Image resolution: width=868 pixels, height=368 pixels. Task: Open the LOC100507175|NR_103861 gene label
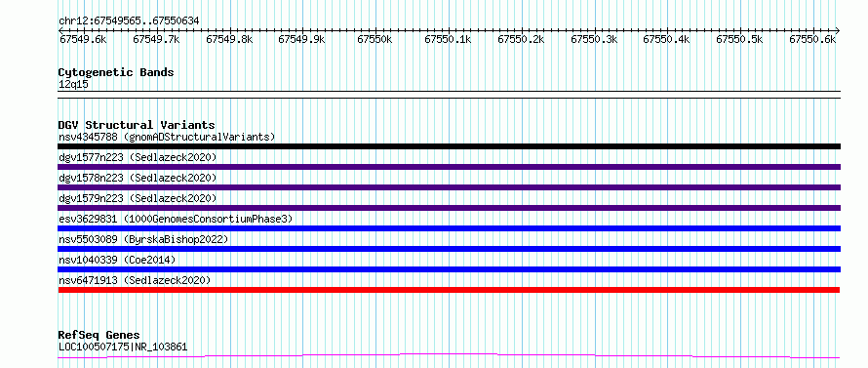point(123,348)
